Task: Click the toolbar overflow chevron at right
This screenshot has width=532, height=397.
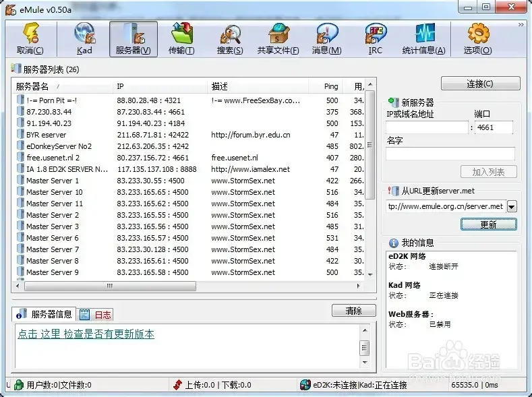Action: [x=521, y=25]
